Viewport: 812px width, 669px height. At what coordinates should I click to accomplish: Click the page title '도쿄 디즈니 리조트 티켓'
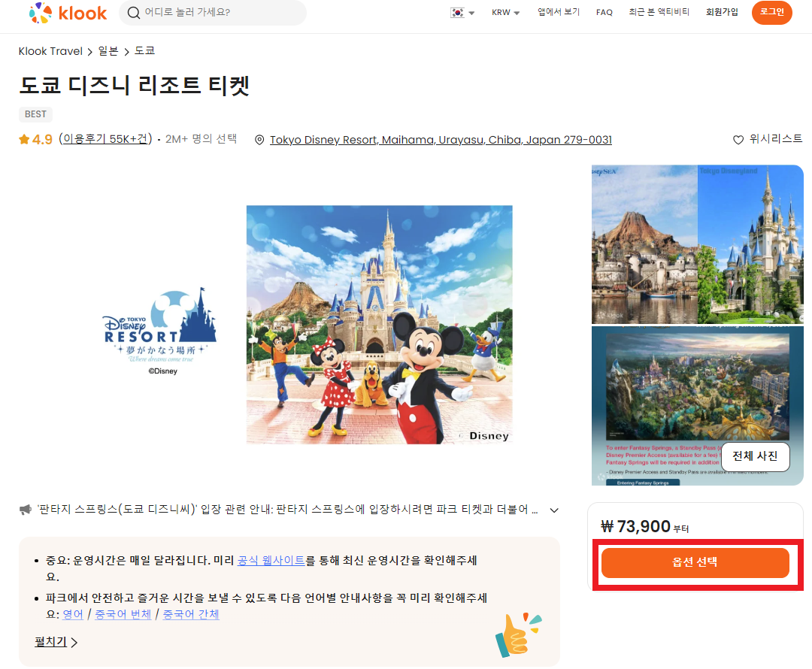(135, 86)
